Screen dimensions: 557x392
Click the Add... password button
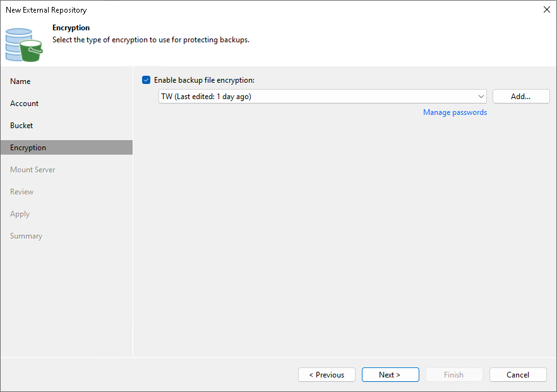click(521, 96)
